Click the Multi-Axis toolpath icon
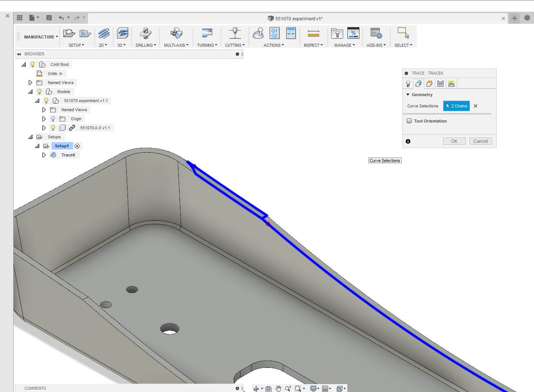Screen dimensions: 534x392 (176, 34)
